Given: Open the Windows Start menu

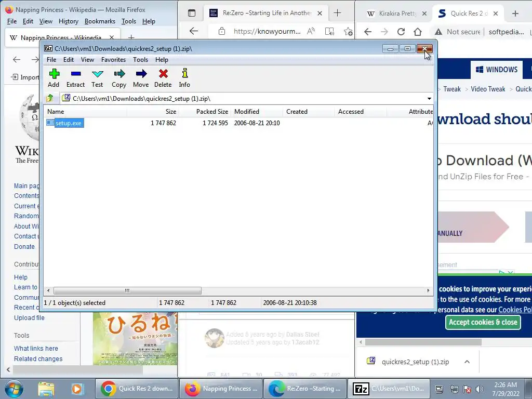Looking at the screenshot, I should [14, 389].
